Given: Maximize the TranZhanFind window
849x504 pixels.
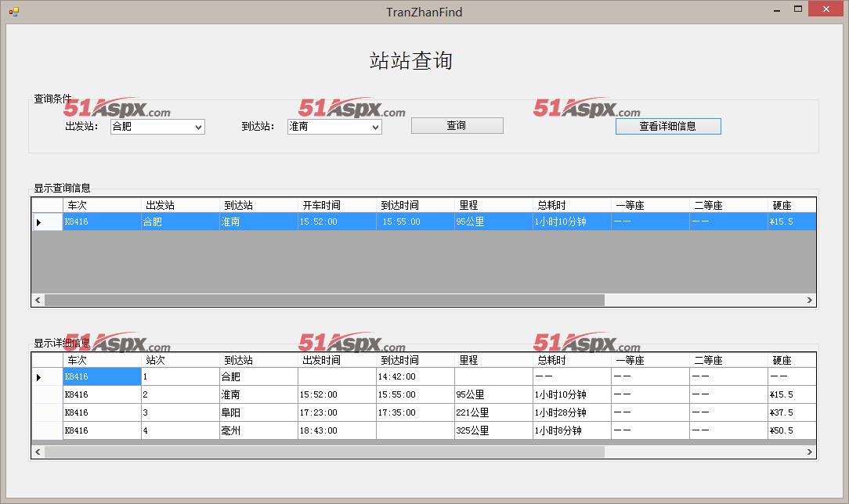Looking at the screenshot, I should click(x=798, y=9).
